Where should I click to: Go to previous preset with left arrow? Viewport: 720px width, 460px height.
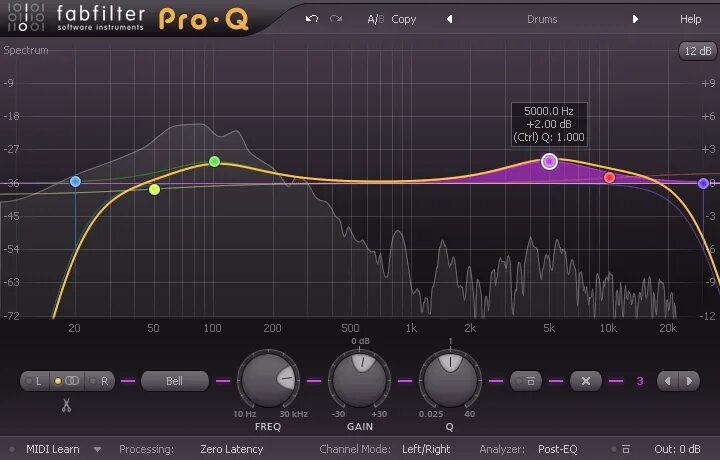tap(450, 19)
